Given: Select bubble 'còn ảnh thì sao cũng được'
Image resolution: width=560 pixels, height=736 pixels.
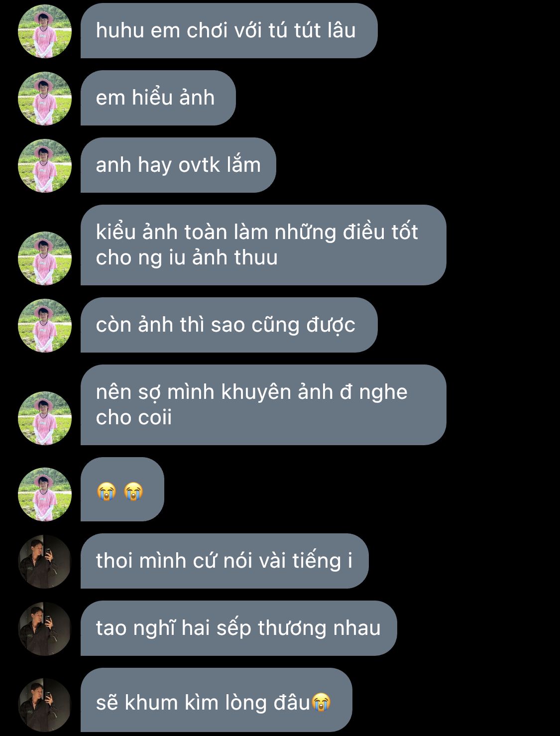Looking at the screenshot, I should coord(229,325).
